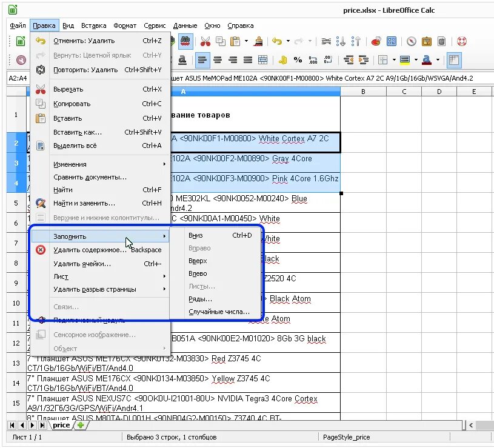Open the Справка menu
The width and height of the screenshot is (494, 448).
coord(241,26)
